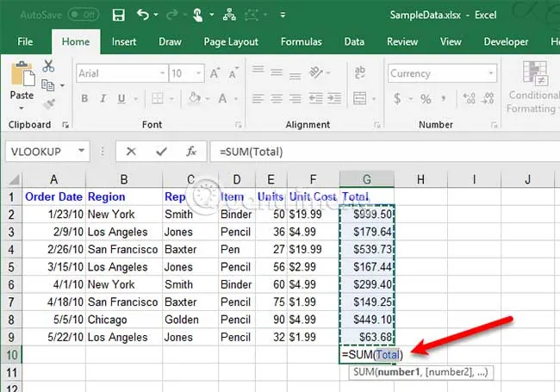
Task: Click the Decrease Indent icon
Action: tap(315, 98)
